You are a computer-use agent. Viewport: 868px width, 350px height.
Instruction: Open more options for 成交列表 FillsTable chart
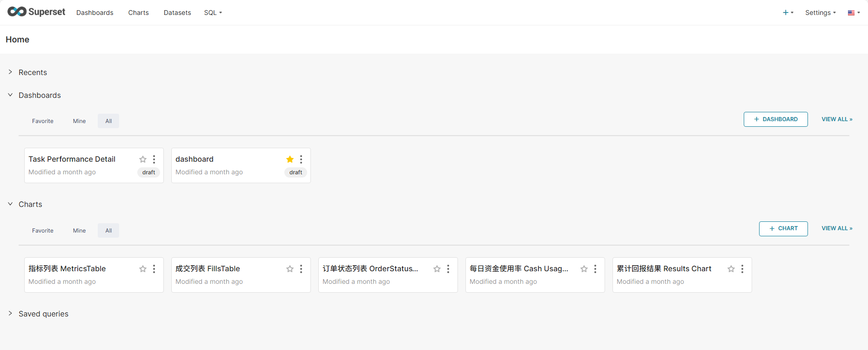tap(301, 269)
